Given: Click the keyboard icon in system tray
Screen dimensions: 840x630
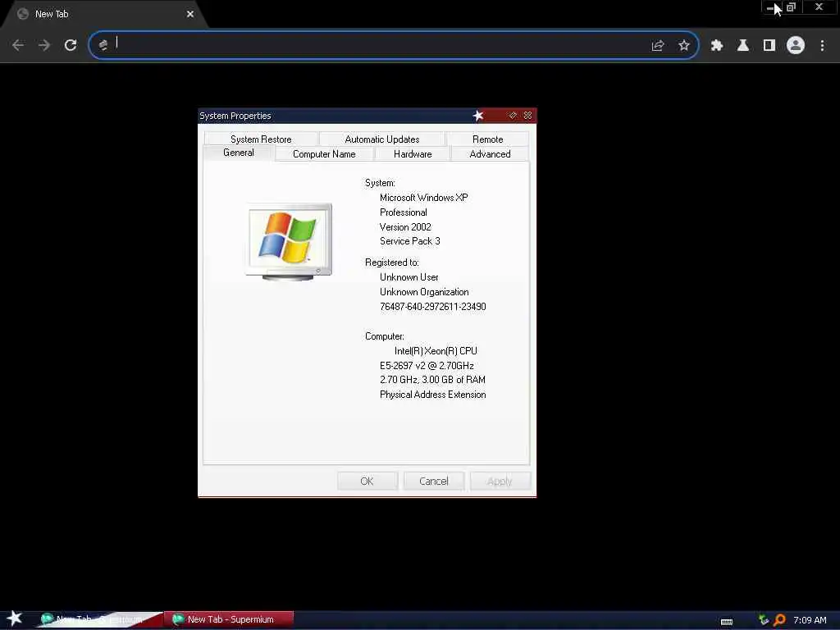Looking at the screenshot, I should point(727,622).
